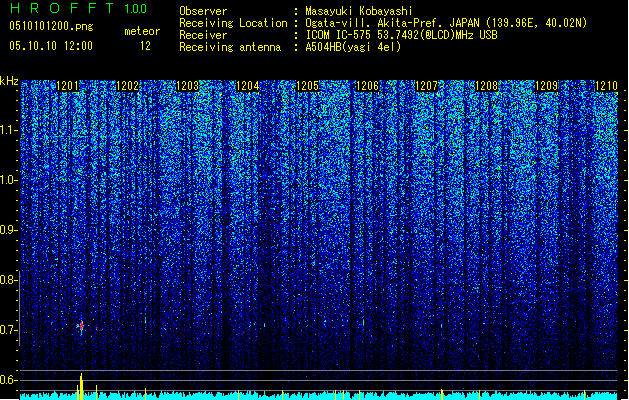Click the 1205 time marker

307,86
